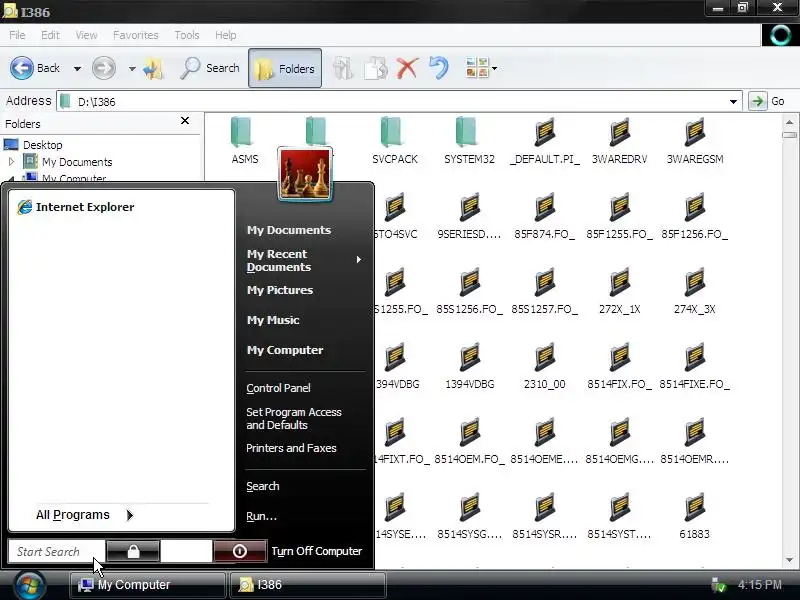Switch to My Computer taskbar button
Image resolution: width=800 pixels, height=600 pixels.
coord(148,585)
